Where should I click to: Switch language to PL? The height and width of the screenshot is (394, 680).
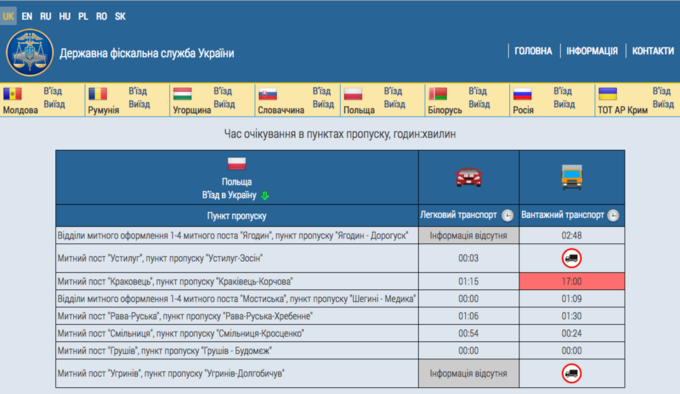pyautogui.click(x=83, y=16)
